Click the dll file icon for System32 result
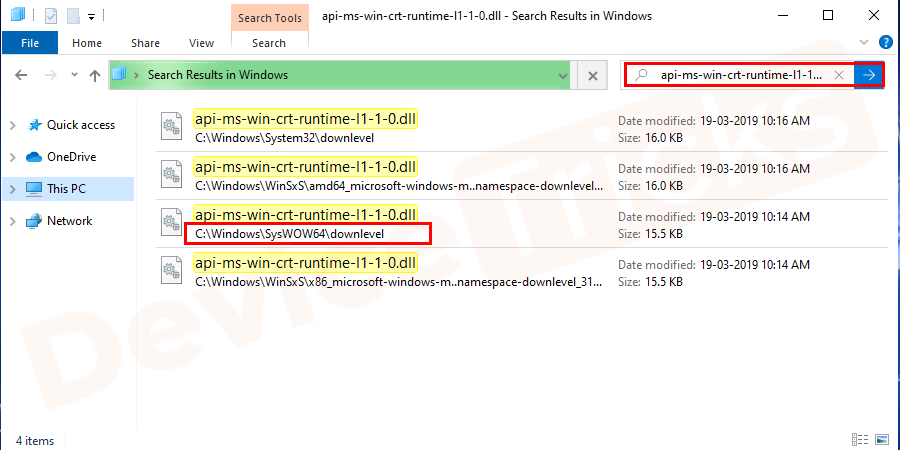This screenshot has width=900, height=450. pyautogui.click(x=171, y=127)
